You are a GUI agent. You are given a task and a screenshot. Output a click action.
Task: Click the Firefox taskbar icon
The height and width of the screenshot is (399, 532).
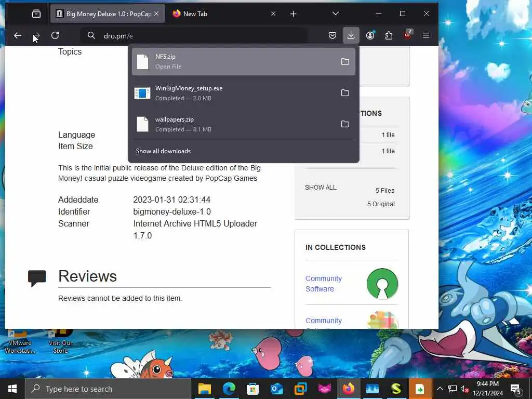[x=349, y=389]
